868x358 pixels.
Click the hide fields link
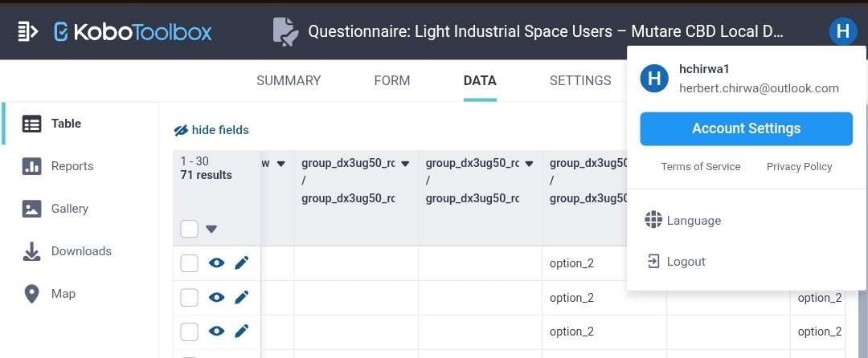(x=212, y=130)
